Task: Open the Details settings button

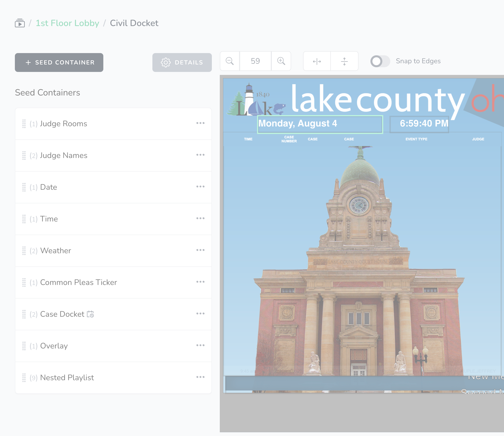Action: (182, 62)
